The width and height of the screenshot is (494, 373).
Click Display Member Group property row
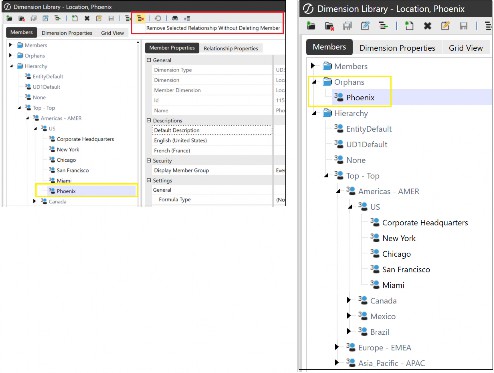coord(212,170)
